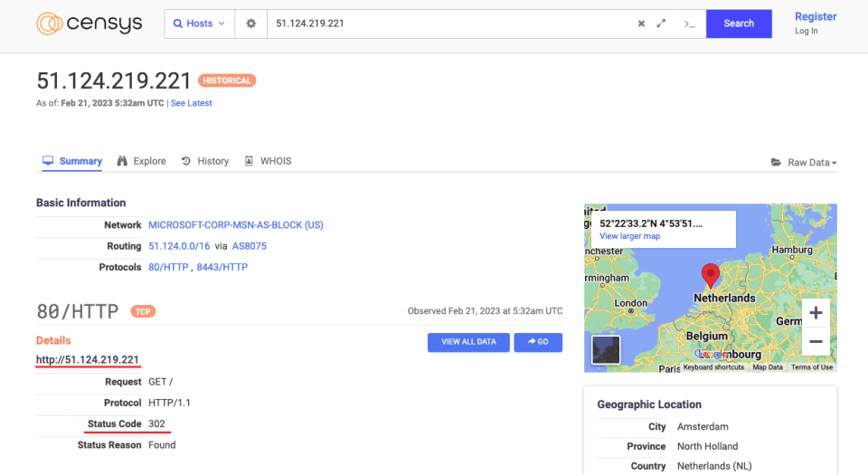Image resolution: width=868 pixels, height=475 pixels.
Task: Select the WHOIS tab
Action: tap(269, 161)
